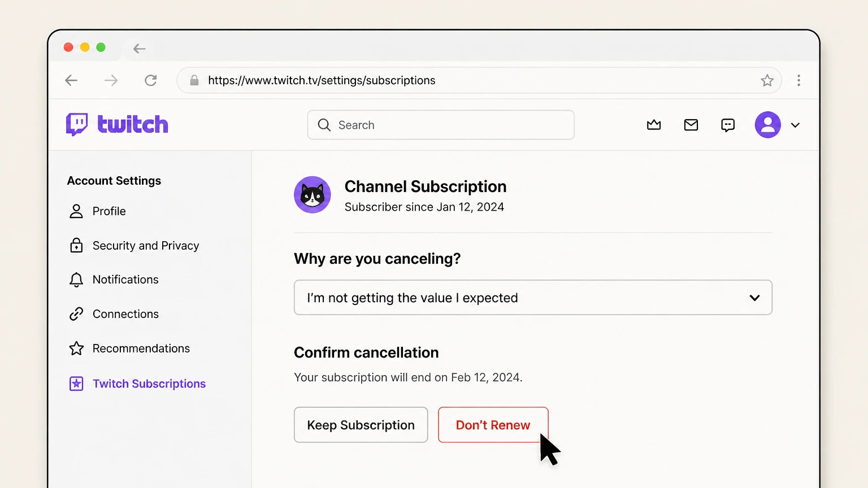Expand the user account menu chevron
The image size is (868, 488).
point(795,125)
